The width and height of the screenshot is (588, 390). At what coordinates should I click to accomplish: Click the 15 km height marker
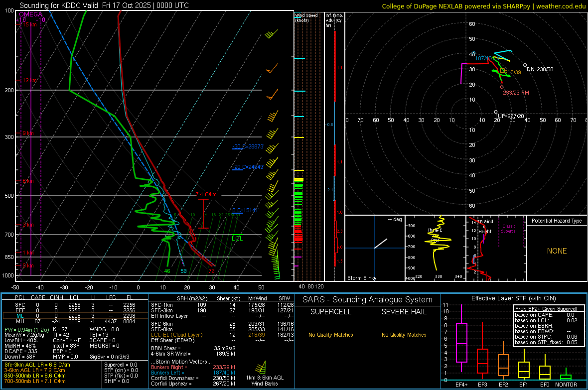pos(29,24)
